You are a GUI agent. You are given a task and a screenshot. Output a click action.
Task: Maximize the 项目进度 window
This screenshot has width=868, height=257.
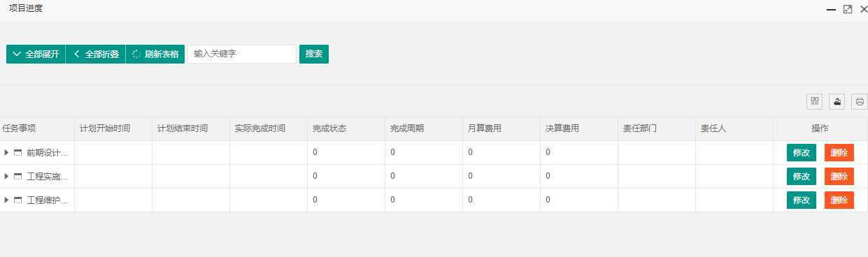848,10
